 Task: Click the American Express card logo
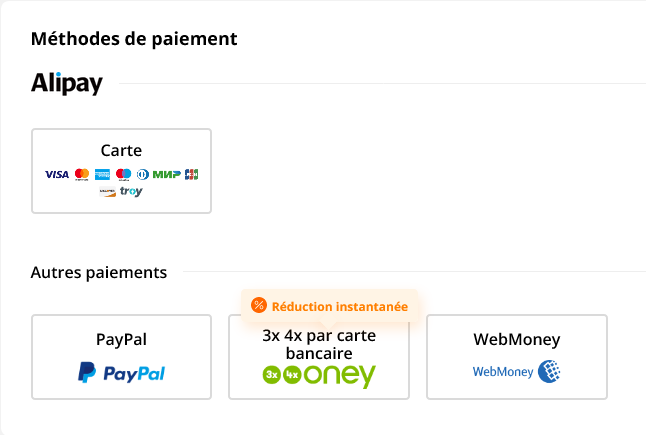tap(103, 174)
